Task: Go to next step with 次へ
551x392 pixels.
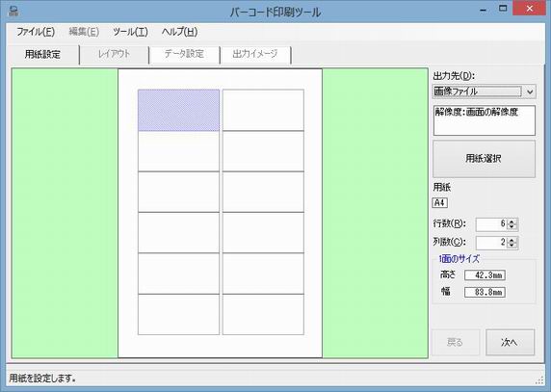Action: [x=510, y=342]
